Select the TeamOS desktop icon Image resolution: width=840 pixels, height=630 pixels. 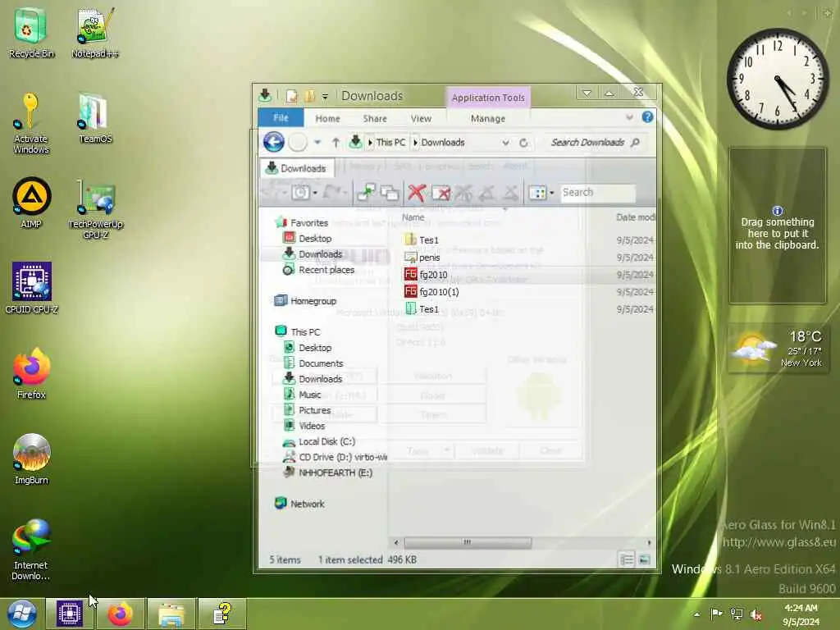tap(95, 118)
